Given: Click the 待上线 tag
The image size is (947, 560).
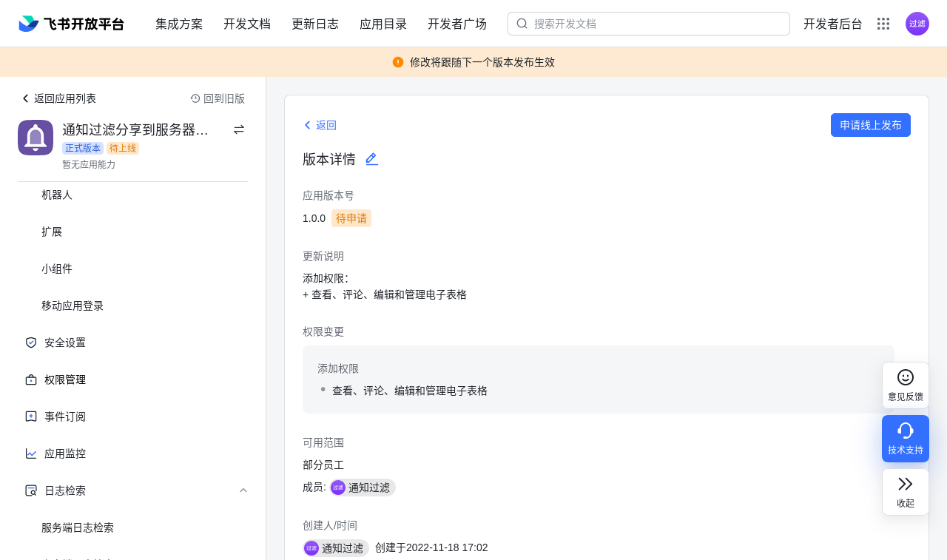Looking at the screenshot, I should click(123, 148).
